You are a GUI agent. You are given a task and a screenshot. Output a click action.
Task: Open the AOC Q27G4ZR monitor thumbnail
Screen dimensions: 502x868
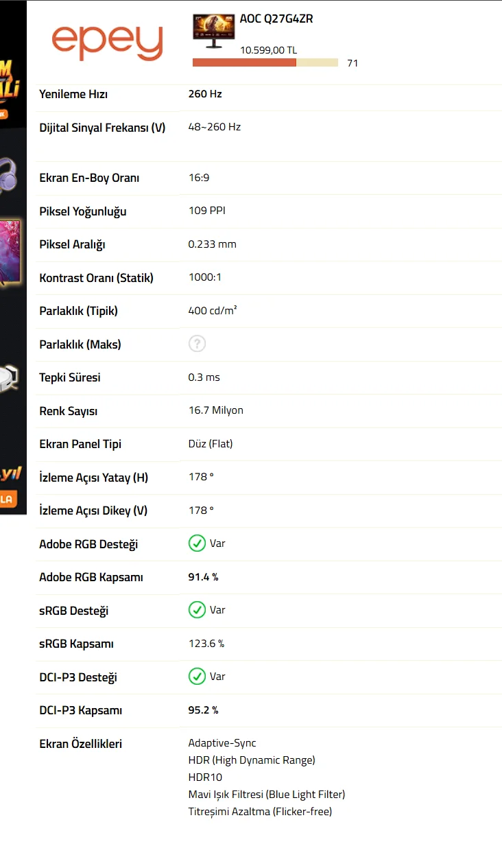pos(214,30)
